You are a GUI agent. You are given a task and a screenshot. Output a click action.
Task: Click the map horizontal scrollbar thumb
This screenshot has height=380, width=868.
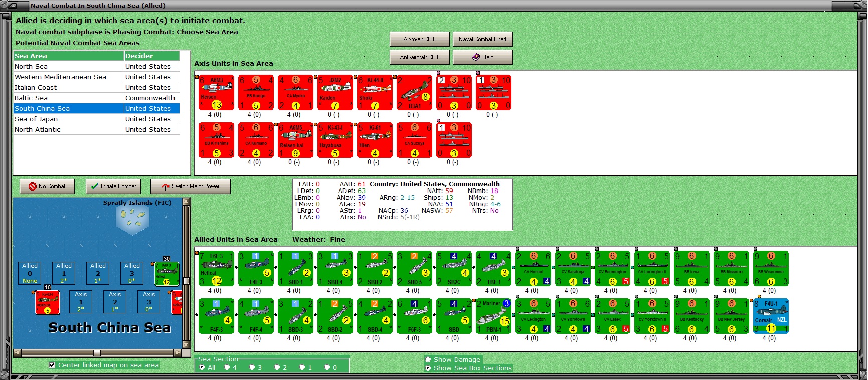click(x=97, y=353)
